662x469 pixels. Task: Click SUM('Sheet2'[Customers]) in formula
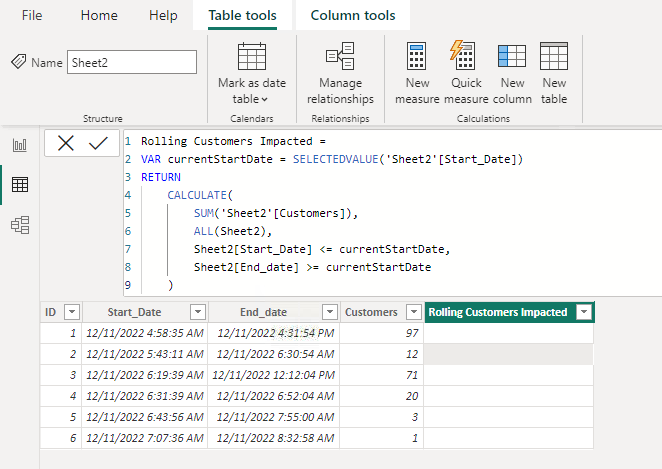pos(275,213)
